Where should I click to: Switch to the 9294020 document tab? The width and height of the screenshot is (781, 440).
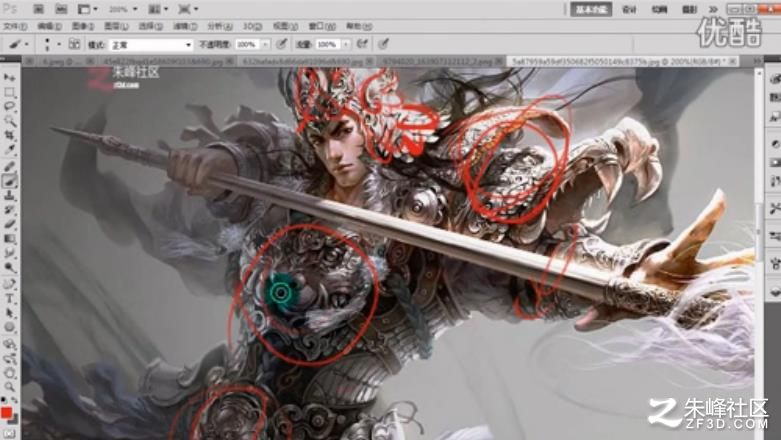click(441, 61)
